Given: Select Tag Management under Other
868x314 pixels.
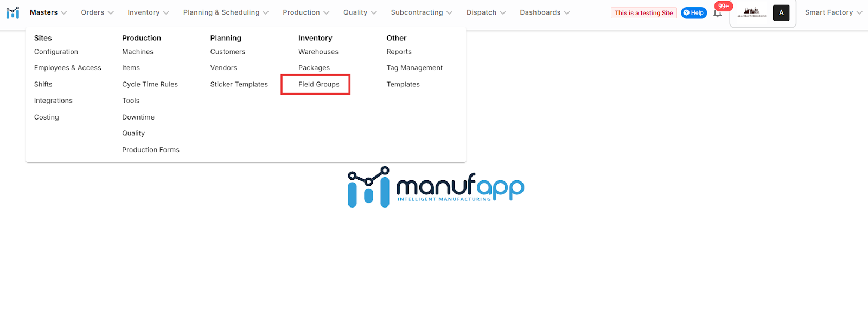Looking at the screenshot, I should 414,68.
